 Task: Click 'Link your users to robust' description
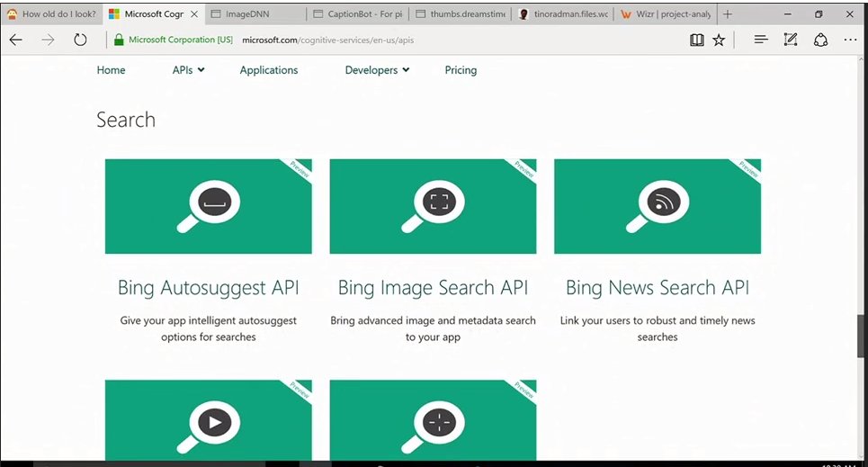(658, 328)
